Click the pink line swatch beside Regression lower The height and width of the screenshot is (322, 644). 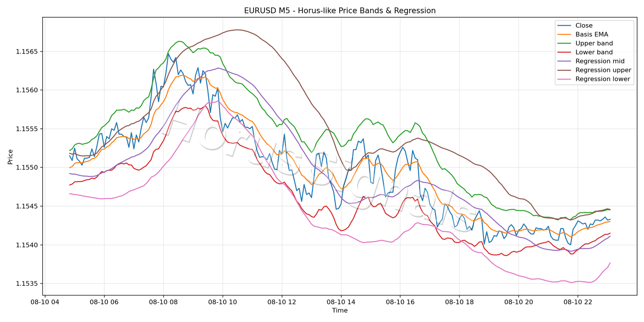tap(564, 79)
